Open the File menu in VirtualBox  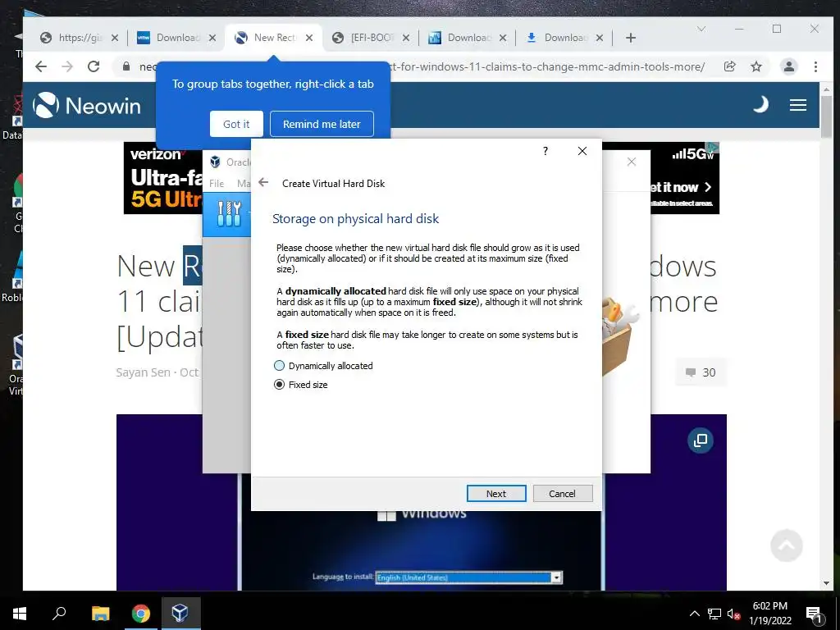pyautogui.click(x=217, y=183)
